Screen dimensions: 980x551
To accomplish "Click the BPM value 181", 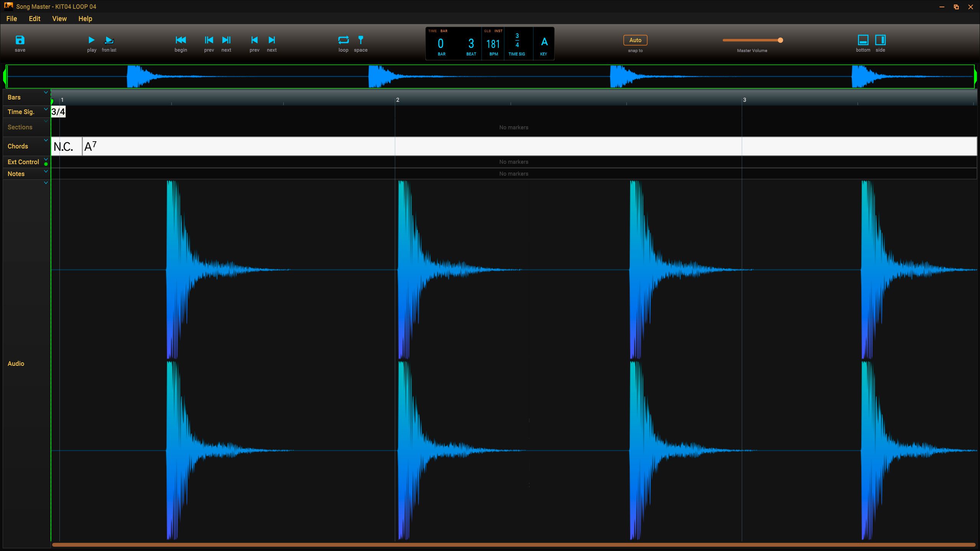I will coord(492,43).
